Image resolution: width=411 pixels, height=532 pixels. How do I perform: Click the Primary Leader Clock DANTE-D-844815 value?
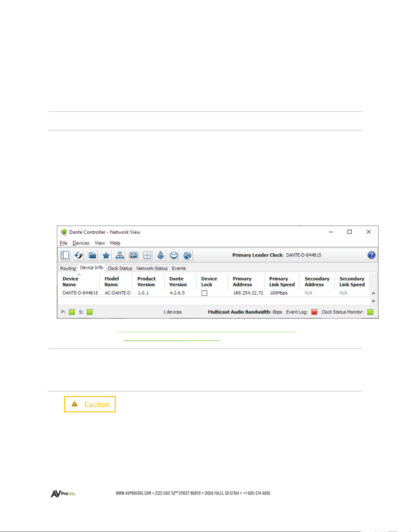[x=303, y=255]
